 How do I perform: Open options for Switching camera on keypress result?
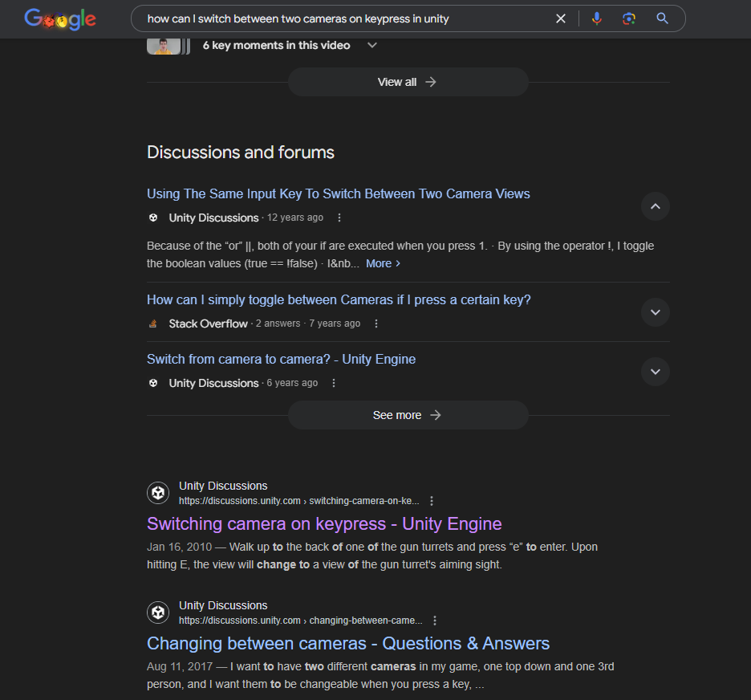point(432,501)
